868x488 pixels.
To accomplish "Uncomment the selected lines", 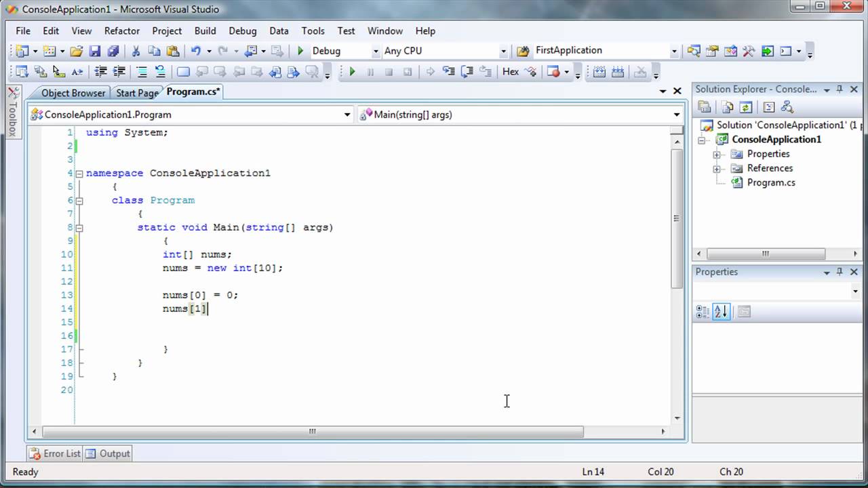I will coord(160,71).
